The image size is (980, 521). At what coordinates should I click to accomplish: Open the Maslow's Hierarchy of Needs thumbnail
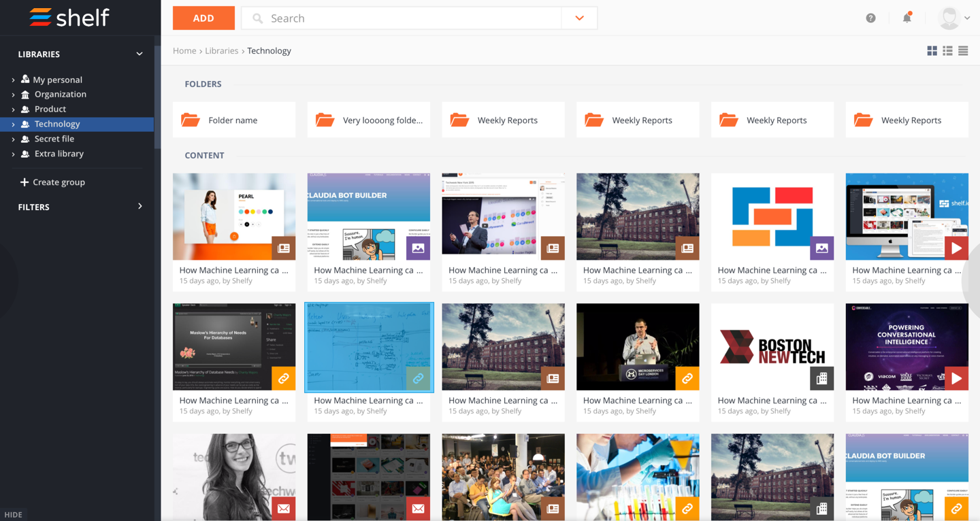(x=234, y=347)
